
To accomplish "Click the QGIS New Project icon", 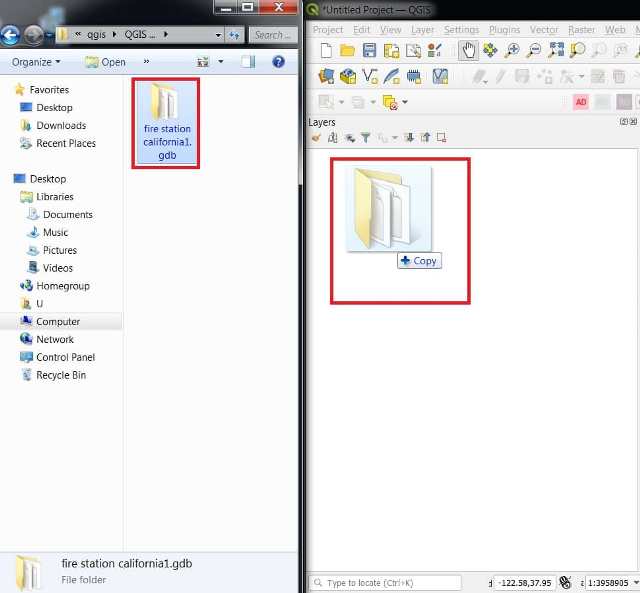I will [326, 51].
